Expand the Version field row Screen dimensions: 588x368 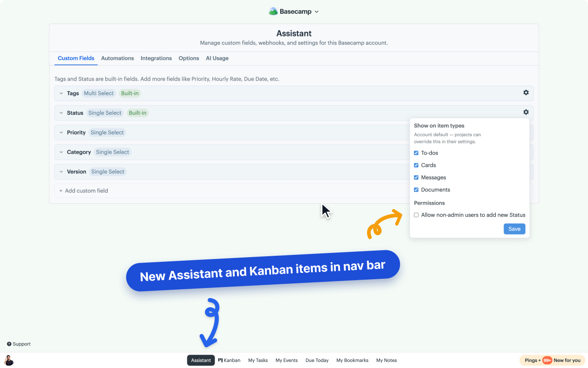pos(61,172)
